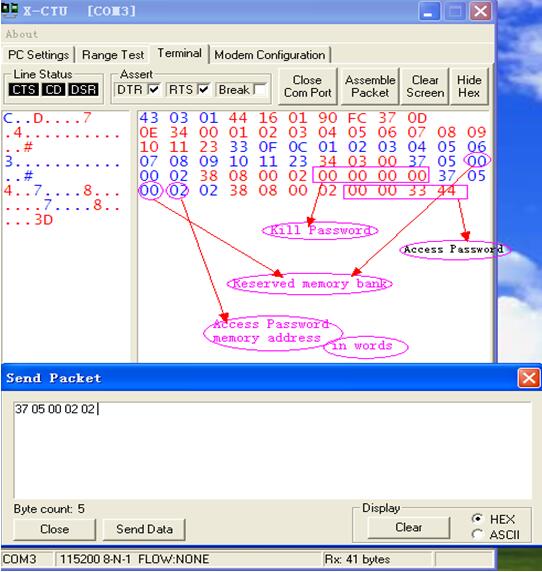Uncheck the RTS assert checkbox
542x572 pixels.
pos(203,89)
